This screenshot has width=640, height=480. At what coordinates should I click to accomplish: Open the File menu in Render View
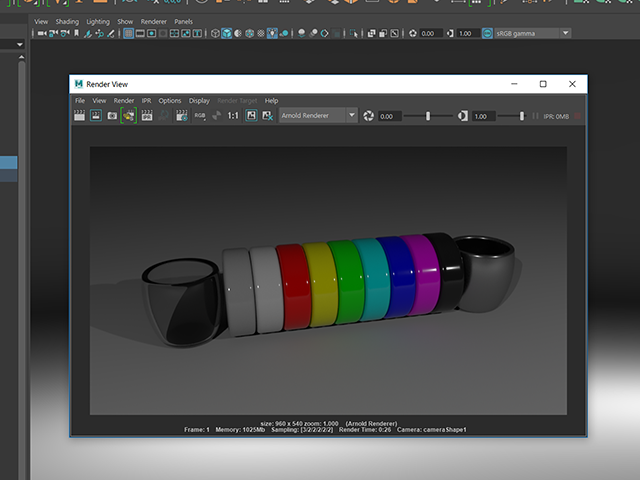coord(80,100)
